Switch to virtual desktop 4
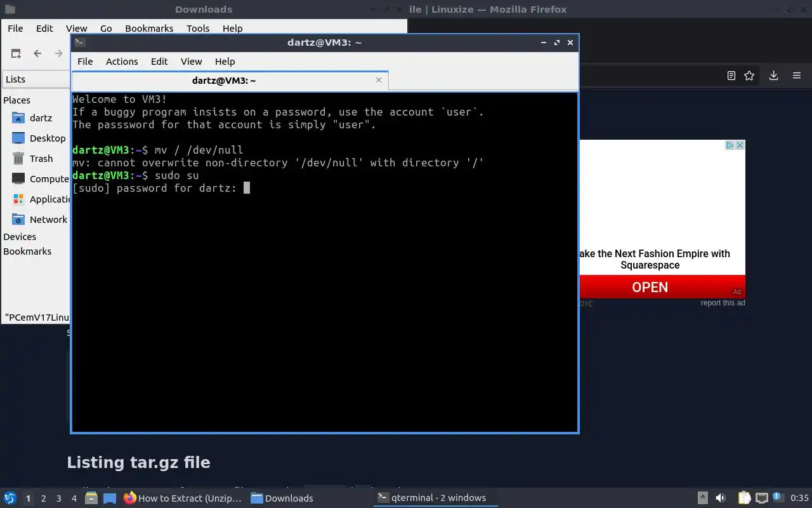Image resolution: width=812 pixels, height=508 pixels. point(74,498)
